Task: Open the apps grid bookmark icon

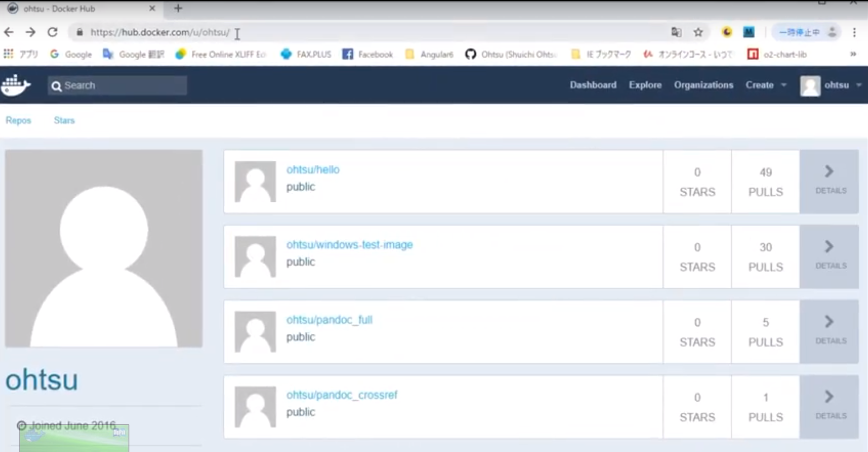Action: click(8, 54)
